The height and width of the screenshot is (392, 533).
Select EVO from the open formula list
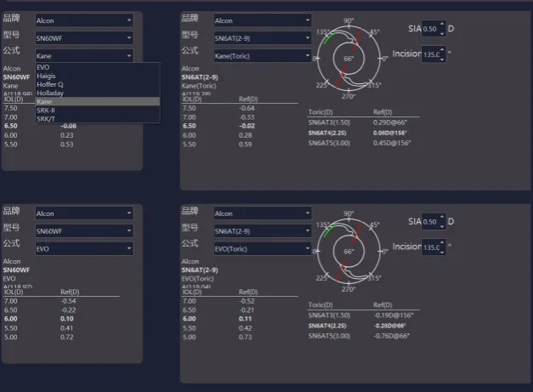tap(44, 67)
